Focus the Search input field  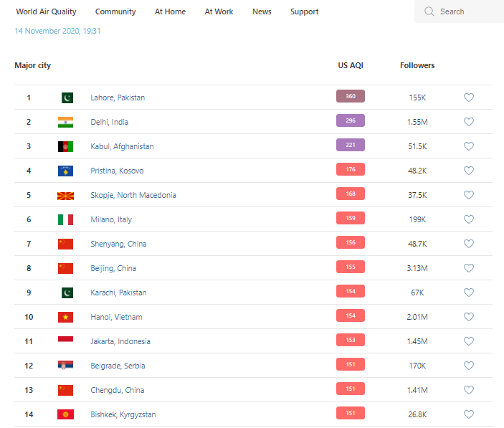466,11
